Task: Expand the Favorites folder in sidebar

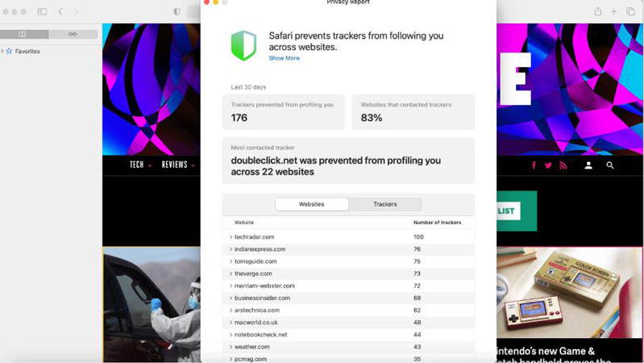Action: tap(2, 51)
